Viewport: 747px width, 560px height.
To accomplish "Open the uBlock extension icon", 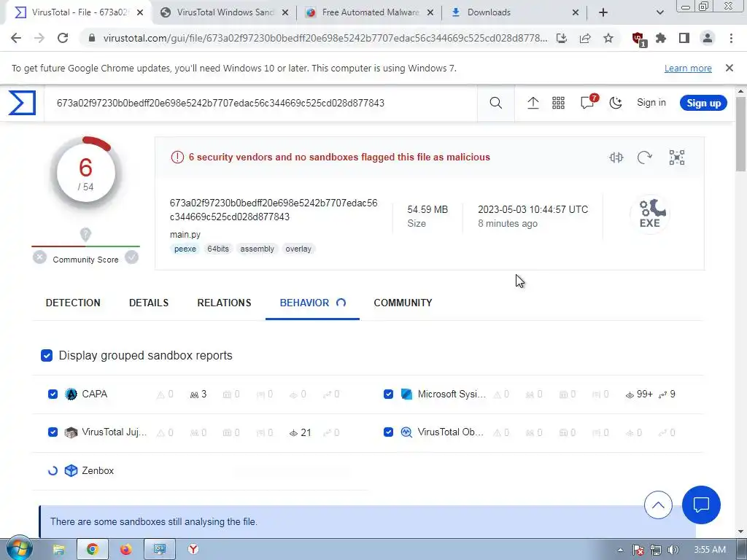I will coord(638,39).
